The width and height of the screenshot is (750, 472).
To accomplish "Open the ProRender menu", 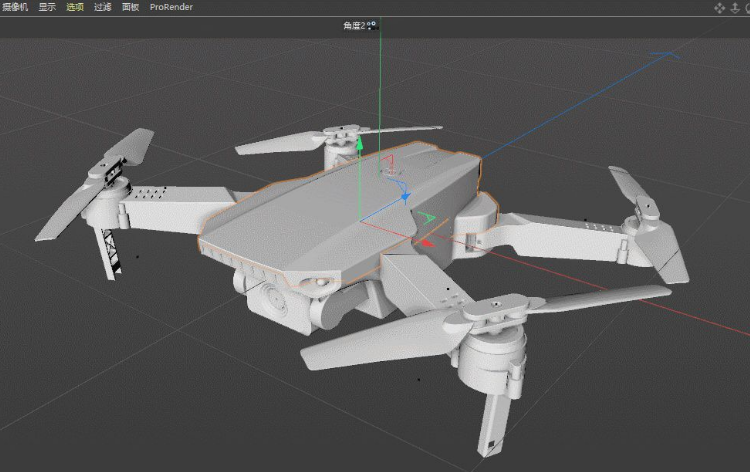I will tap(171, 7).
